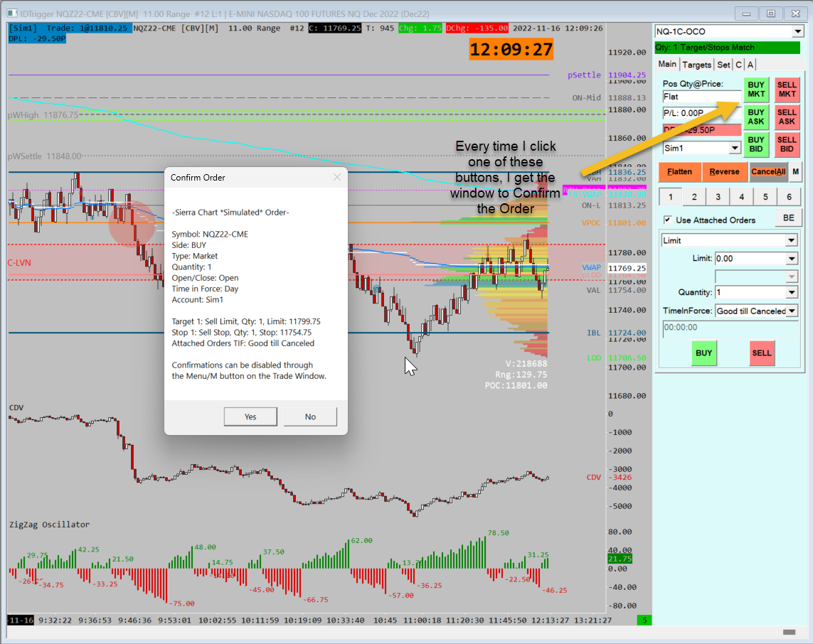The width and height of the screenshot is (813, 644).
Task: Click the 00:00:00 time field
Action: point(730,328)
